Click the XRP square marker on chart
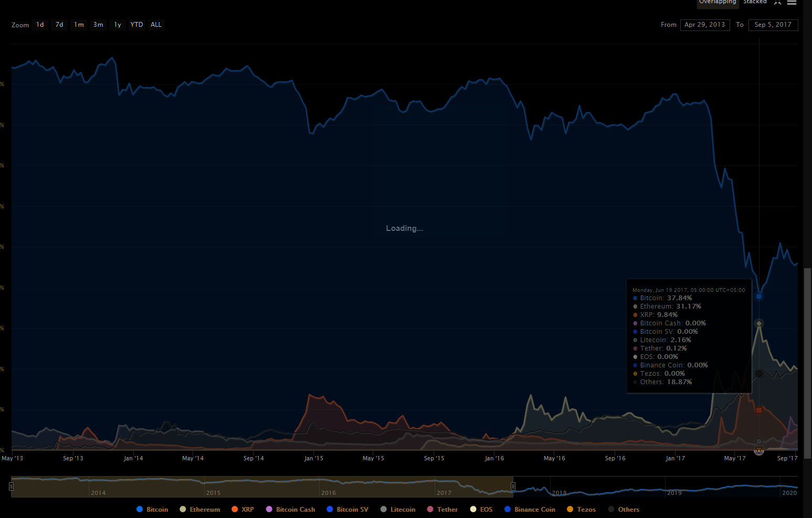This screenshot has width=812, height=518. click(759, 410)
